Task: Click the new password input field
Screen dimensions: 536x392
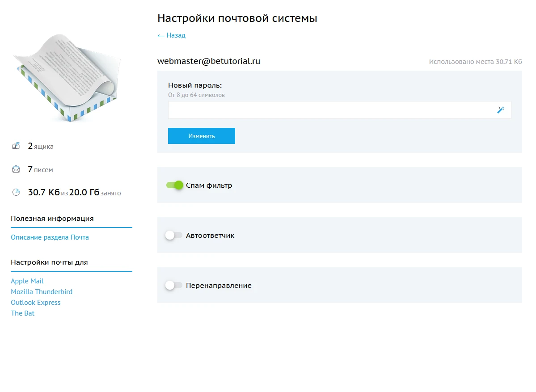Action: click(313, 110)
